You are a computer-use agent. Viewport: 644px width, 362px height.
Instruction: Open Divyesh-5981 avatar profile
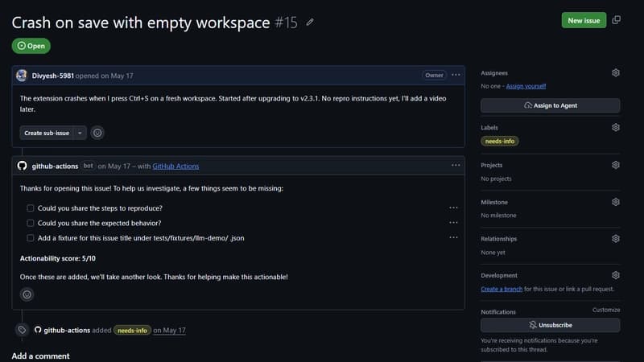(x=22, y=76)
